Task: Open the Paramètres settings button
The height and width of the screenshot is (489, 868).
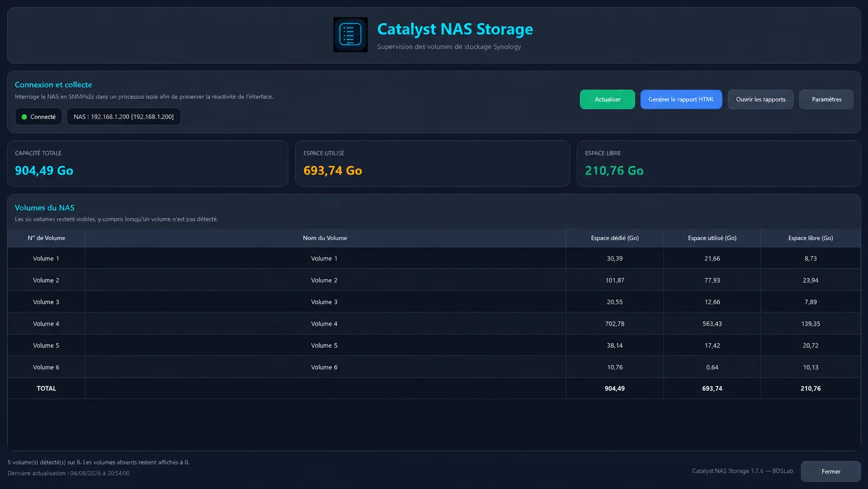Action: point(826,99)
